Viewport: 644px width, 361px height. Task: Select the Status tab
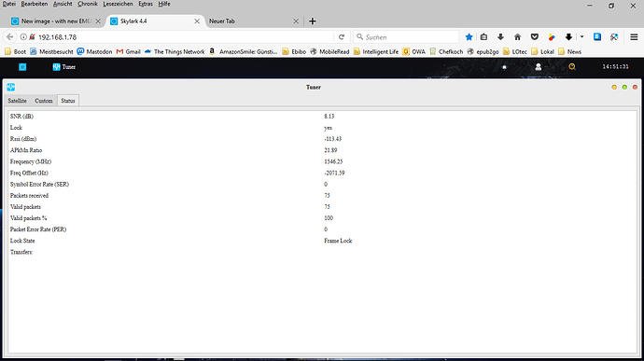pos(68,101)
